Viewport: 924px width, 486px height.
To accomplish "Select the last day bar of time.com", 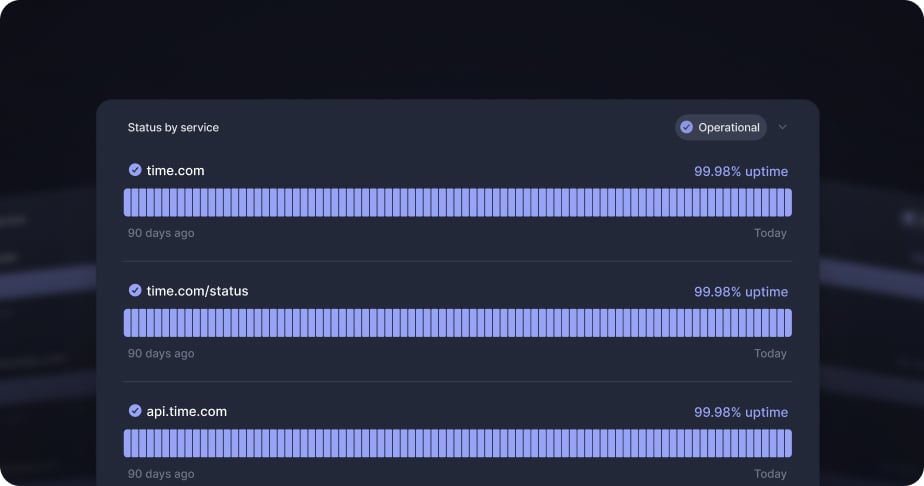I will pos(788,203).
